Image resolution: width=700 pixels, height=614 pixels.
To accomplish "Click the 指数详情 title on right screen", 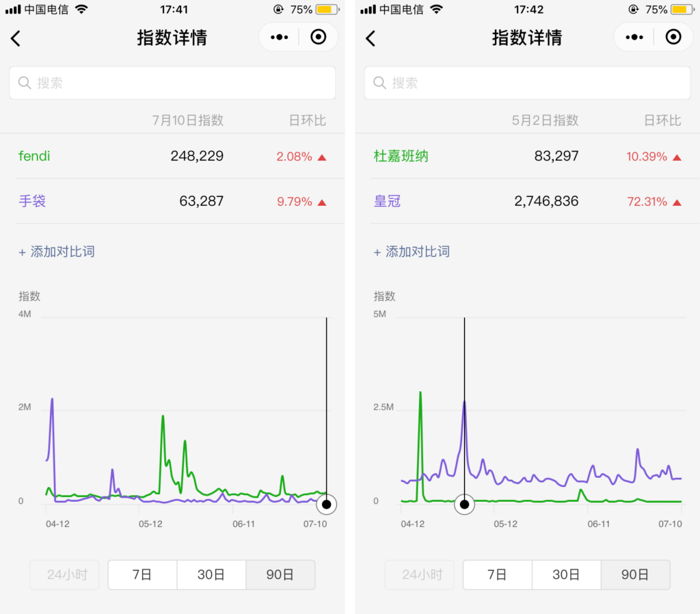I will 527,38.
